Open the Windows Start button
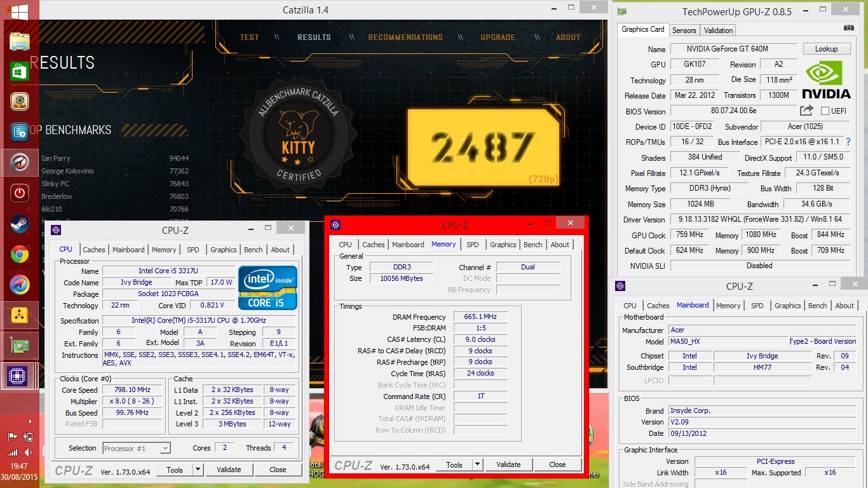This screenshot has height=488, width=868. 19,12
